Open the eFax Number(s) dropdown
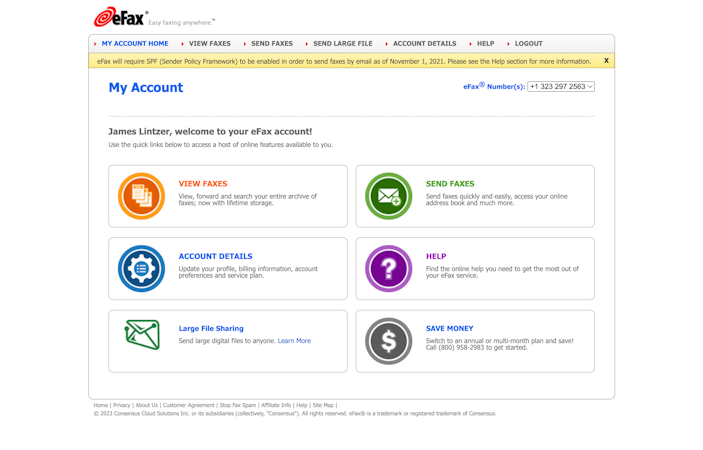The image size is (703, 450). [561, 87]
